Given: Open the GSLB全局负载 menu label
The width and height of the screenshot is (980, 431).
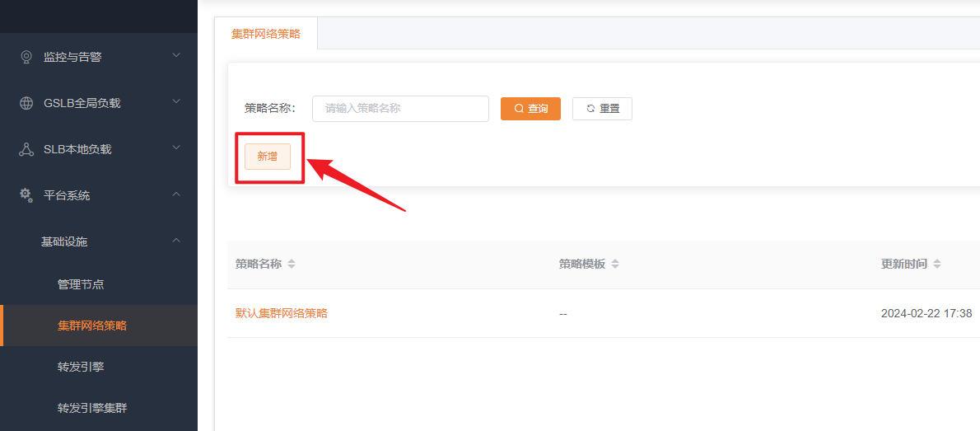Looking at the screenshot, I should [x=82, y=103].
